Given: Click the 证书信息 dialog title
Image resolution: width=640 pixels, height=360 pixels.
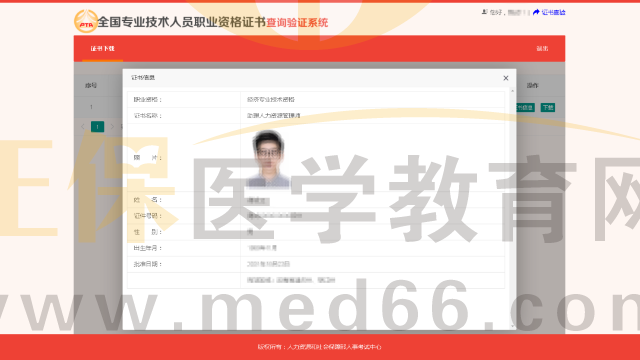Looking at the screenshot, I should (x=143, y=78).
